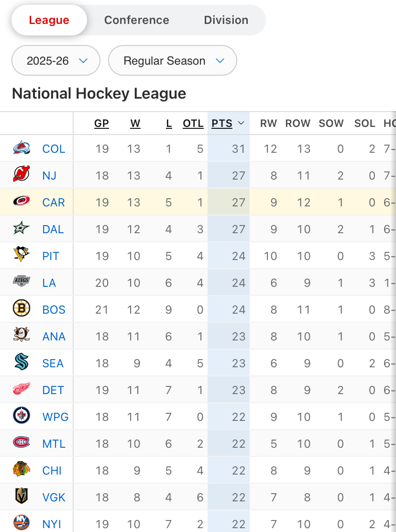Open the Regular Season dropdown
The image size is (396, 532).
coord(173,61)
